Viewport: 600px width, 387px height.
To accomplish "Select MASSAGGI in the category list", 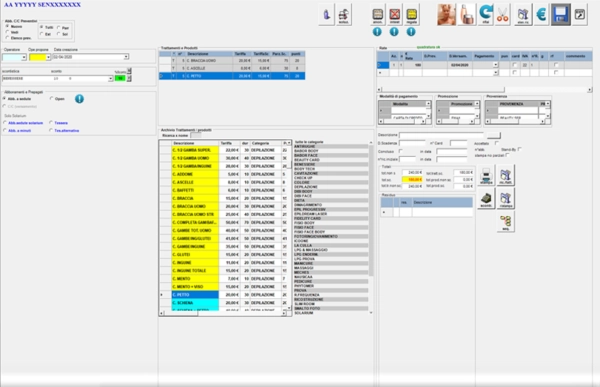I will point(304,268).
